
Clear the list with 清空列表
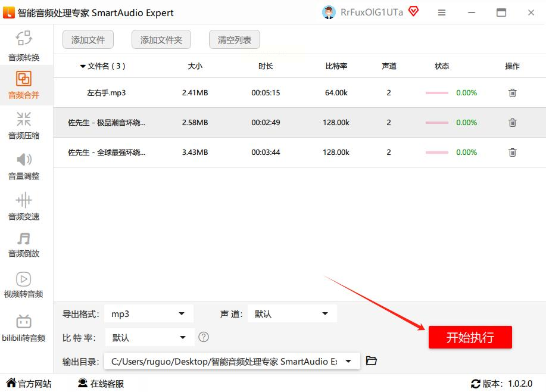(x=235, y=40)
